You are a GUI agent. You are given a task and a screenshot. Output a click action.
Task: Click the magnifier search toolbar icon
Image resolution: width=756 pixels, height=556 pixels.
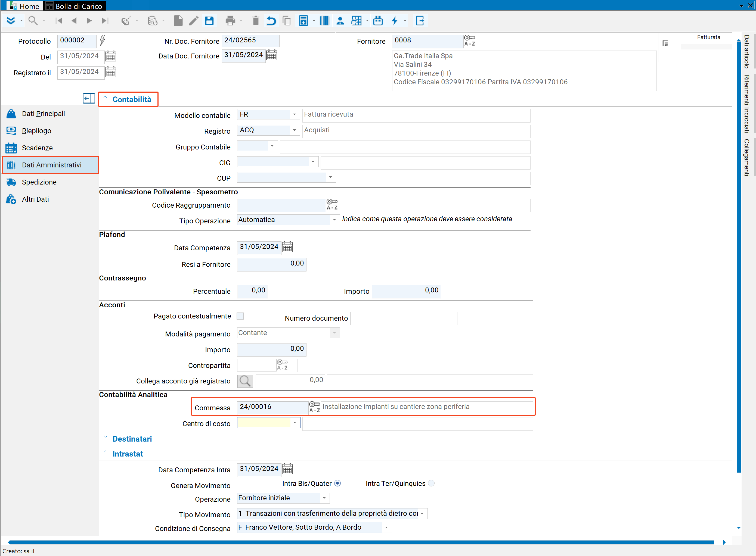click(33, 21)
